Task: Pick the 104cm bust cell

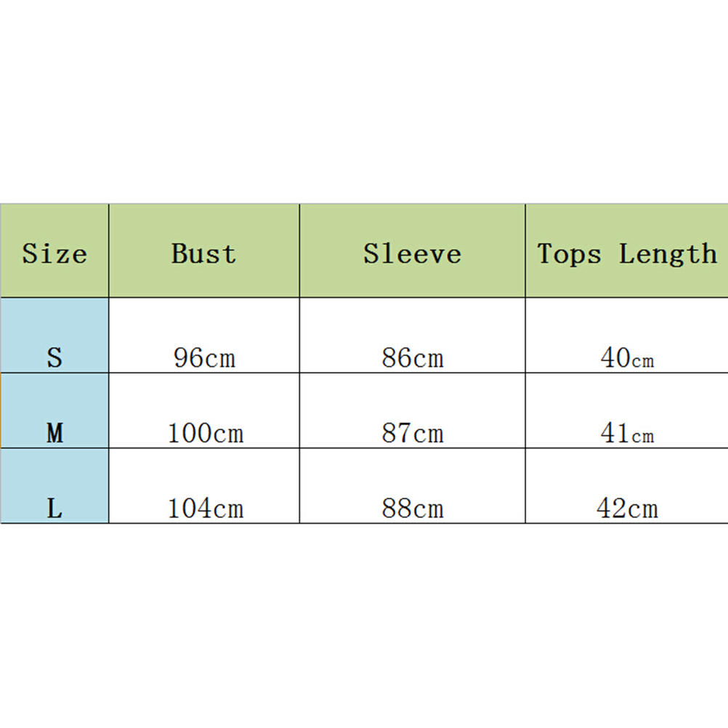Action: click(x=205, y=509)
